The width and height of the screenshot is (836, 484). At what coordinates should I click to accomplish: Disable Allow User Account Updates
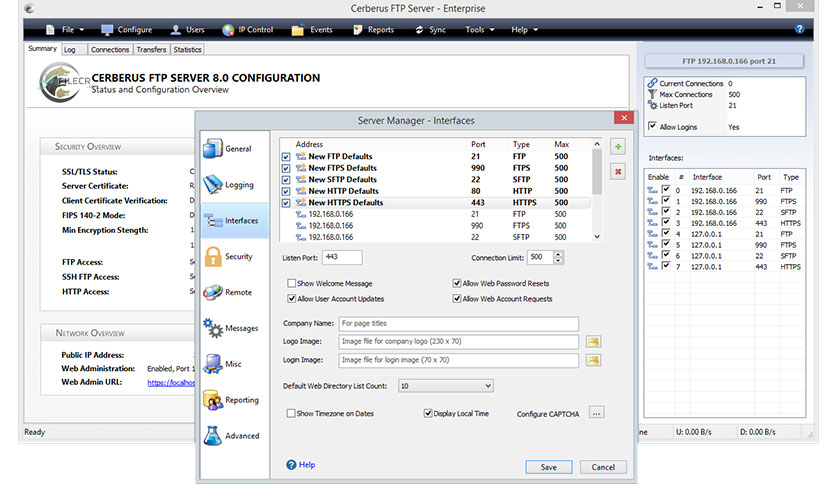[292, 299]
